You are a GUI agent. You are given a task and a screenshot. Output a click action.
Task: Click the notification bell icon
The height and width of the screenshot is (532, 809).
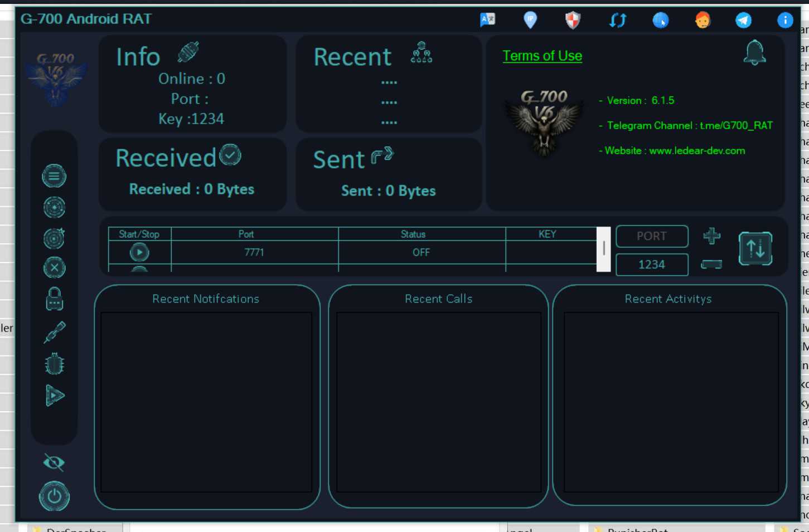pos(754,53)
